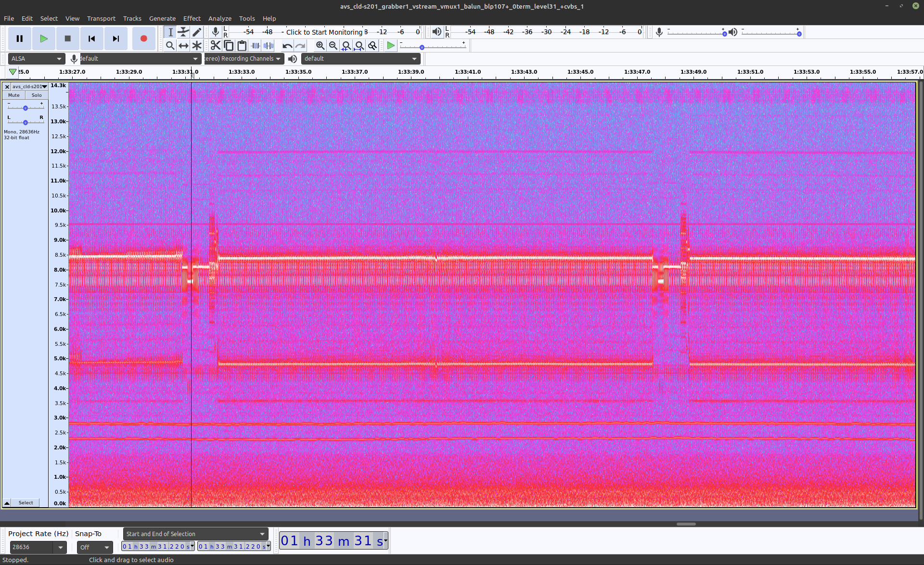This screenshot has width=924, height=565.
Task: Open the Effect menu
Action: (x=192, y=18)
